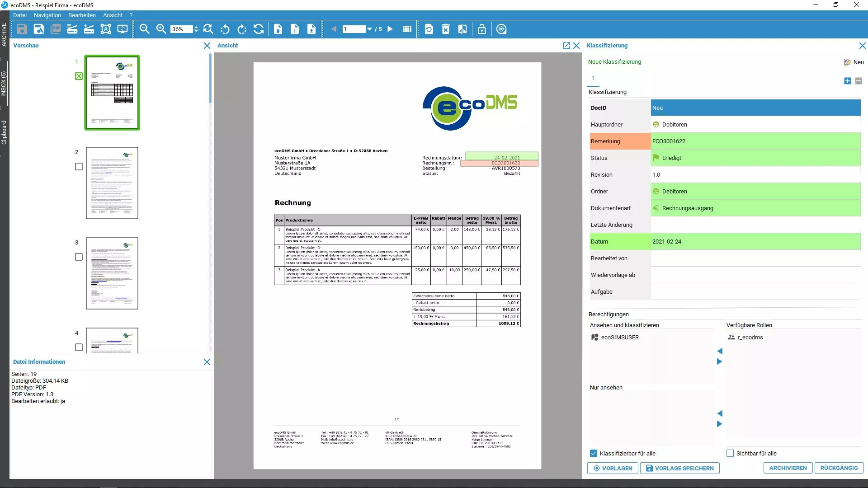Click the padlock icon in toolbar
The image size is (868, 488).
pyautogui.click(x=481, y=29)
